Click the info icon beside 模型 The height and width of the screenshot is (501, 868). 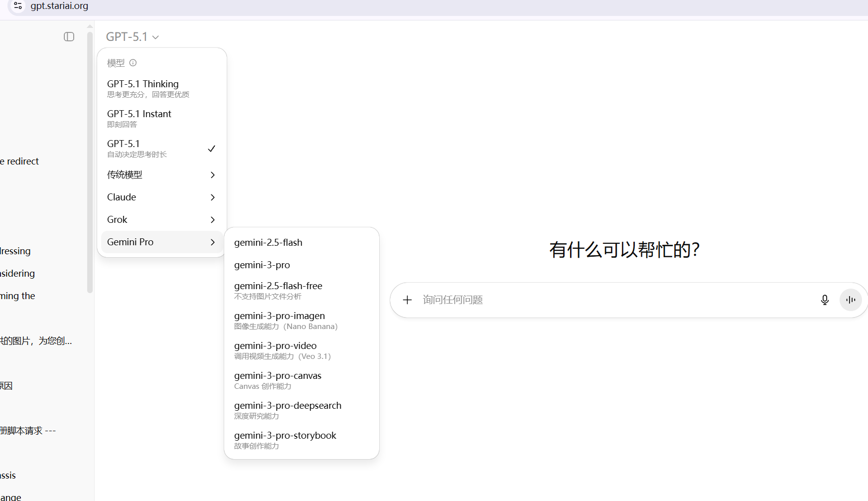tap(133, 63)
